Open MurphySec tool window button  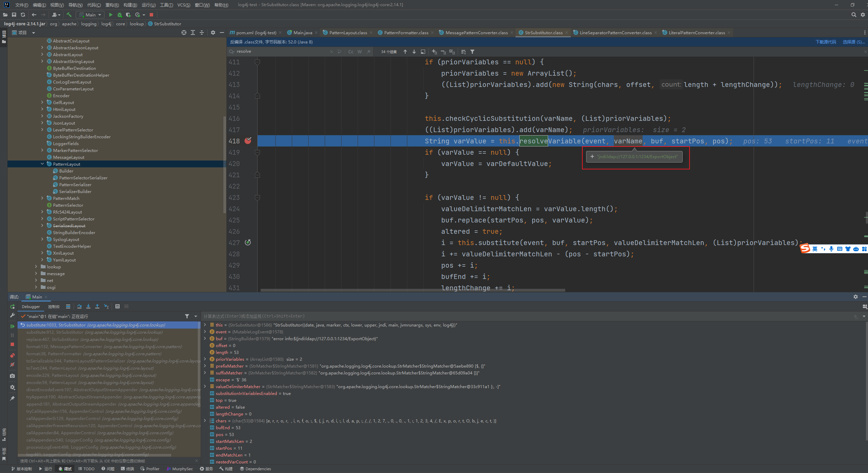180,469
